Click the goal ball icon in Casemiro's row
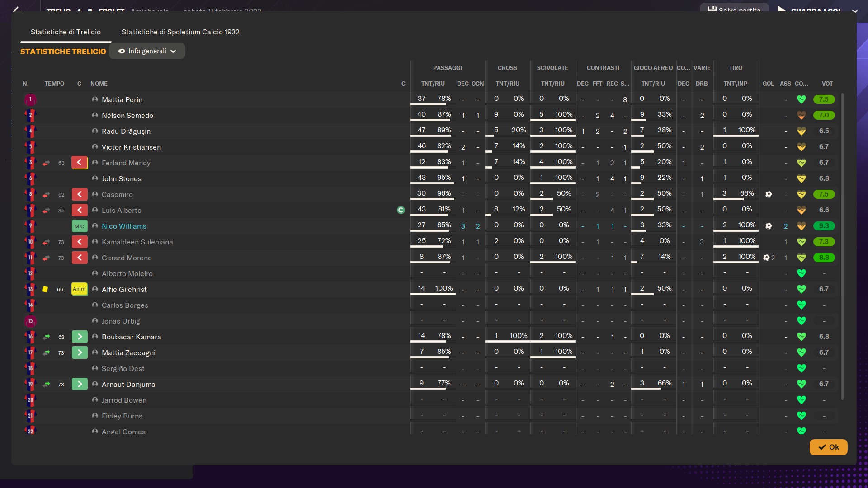Viewport: 868px width, 488px height. pos(769,194)
